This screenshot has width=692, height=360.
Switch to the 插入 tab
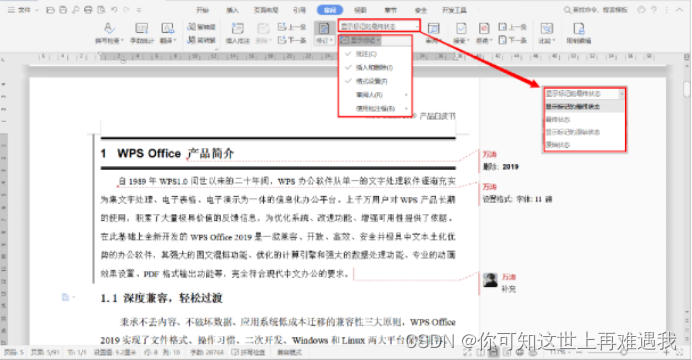pos(233,10)
